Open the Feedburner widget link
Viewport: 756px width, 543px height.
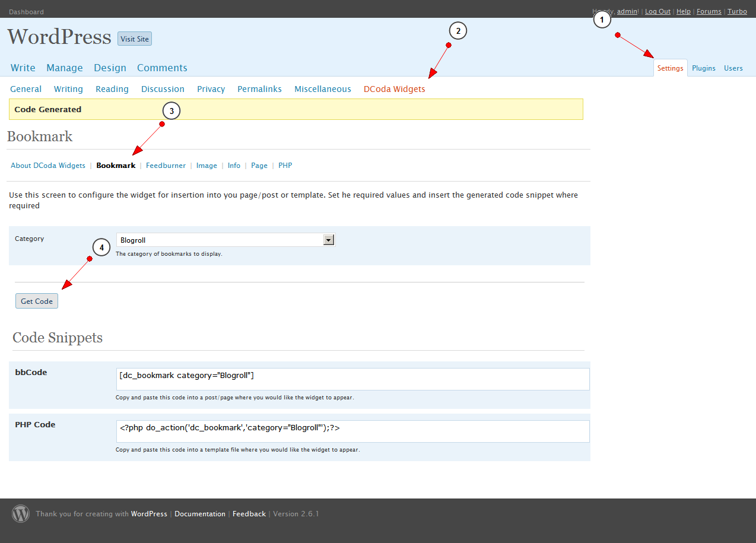166,166
